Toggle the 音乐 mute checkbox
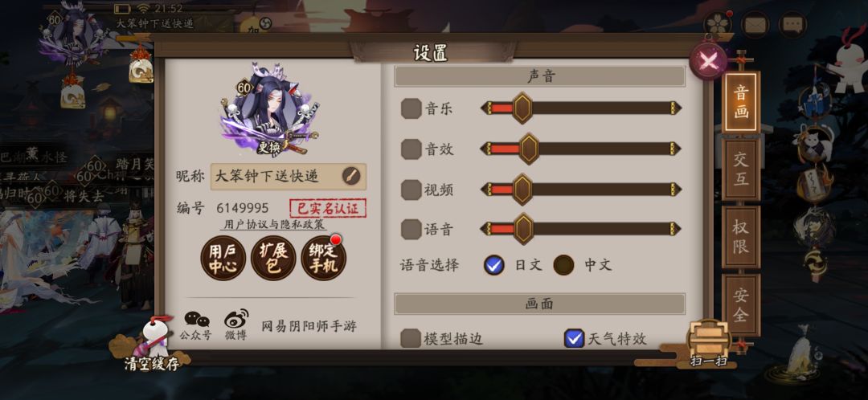The height and width of the screenshot is (400, 868). click(411, 108)
